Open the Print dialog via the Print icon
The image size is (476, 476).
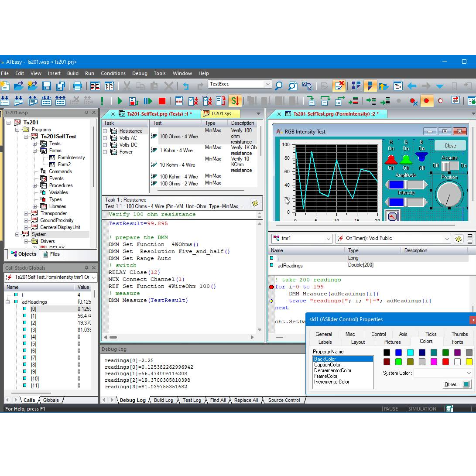click(78, 86)
